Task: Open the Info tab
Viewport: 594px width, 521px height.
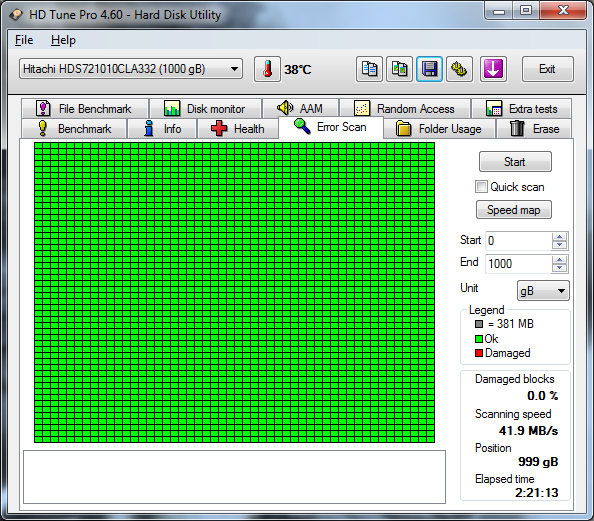Action: (x=163, y=129)
